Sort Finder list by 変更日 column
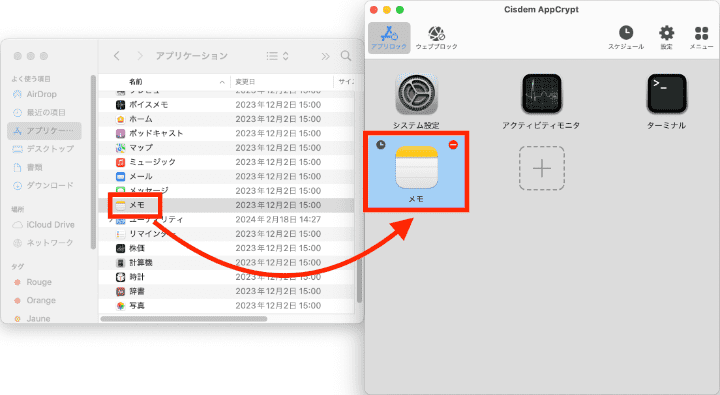The height and width of the screenshot is (395, 720). tap(245, 82)
